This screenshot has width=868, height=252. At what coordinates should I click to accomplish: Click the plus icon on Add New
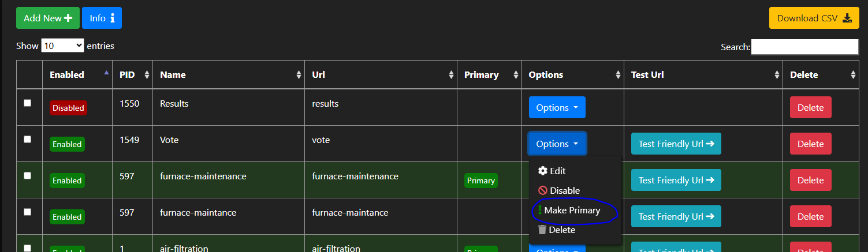pos(68,18)
